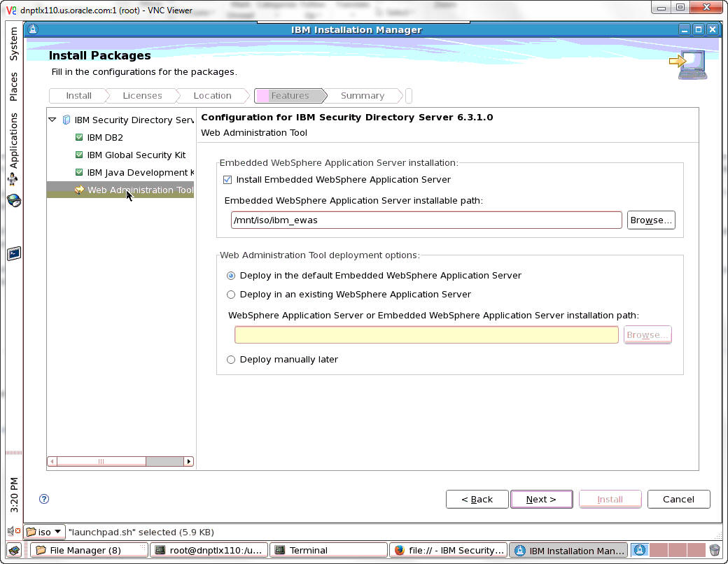This screenshot has height=564, width=728.
Task: Open the help question mark icon
Action: point(44,499)
